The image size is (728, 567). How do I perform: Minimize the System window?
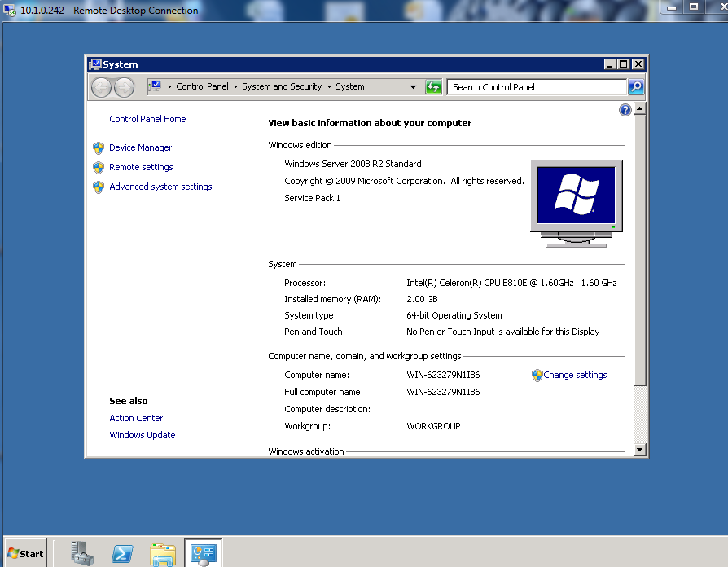point(610,64)
